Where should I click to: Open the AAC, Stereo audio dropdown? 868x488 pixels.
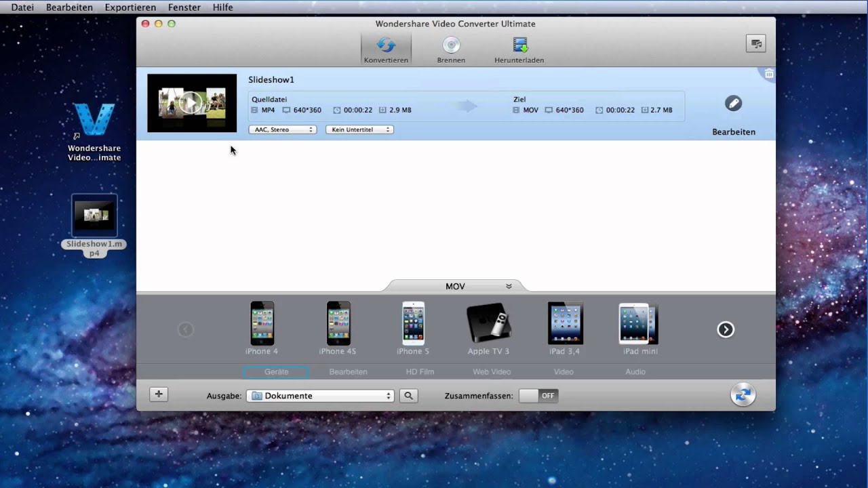282,129
